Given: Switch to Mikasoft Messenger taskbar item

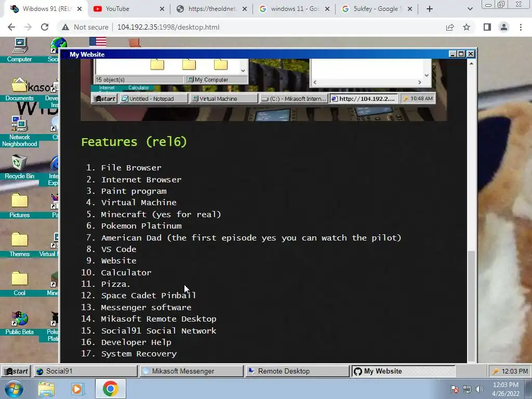Looking at the screenshot, I should (x=191, y=371).
